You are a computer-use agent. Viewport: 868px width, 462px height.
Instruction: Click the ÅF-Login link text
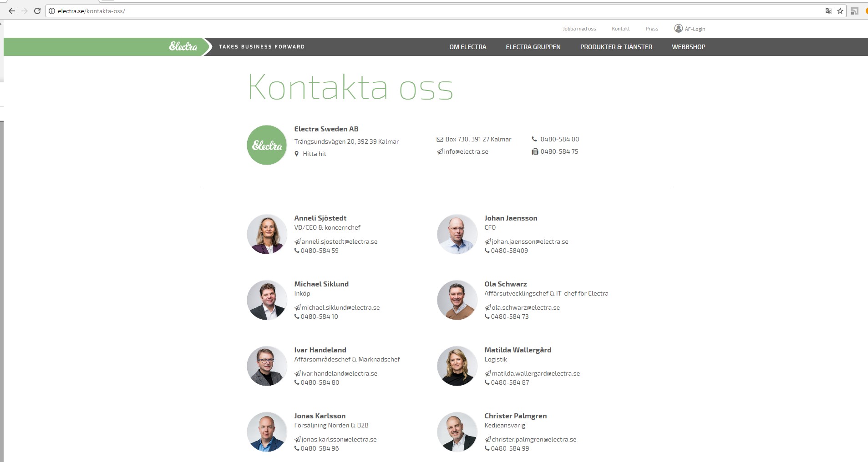695,29
